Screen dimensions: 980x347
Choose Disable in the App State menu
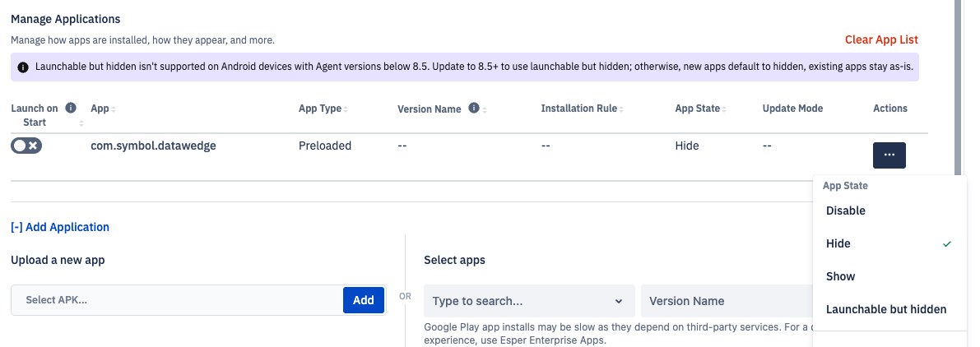point(889,211)
